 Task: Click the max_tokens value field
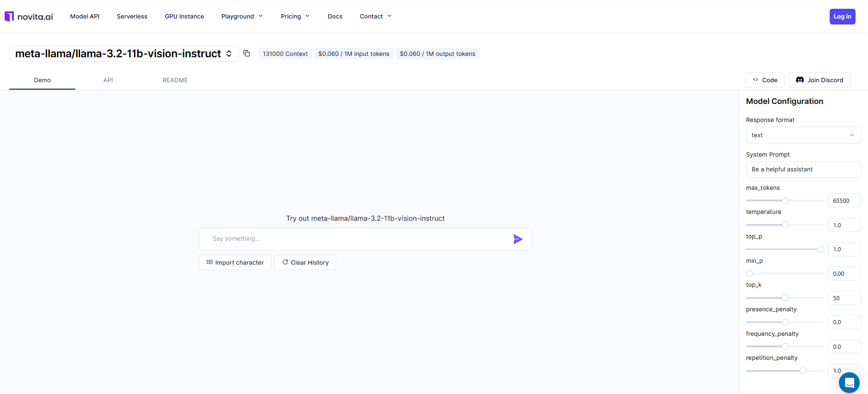(844, 201)
